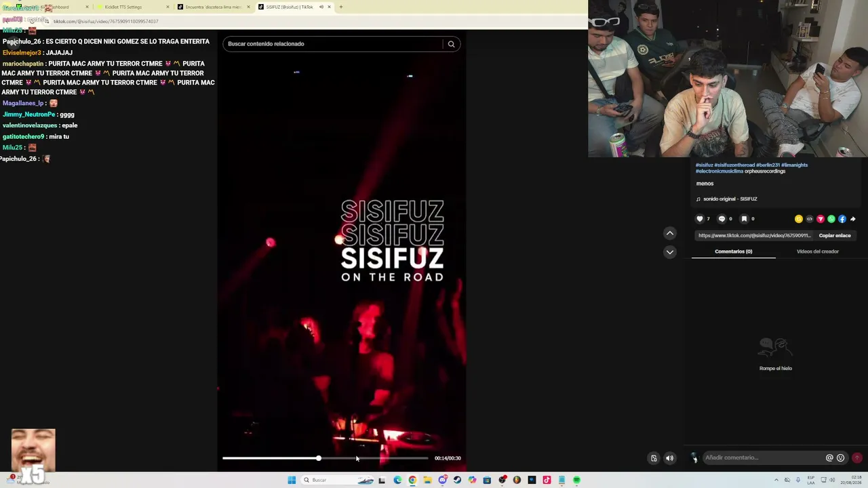Open the Windows Start menu

(x=292, y=480)
